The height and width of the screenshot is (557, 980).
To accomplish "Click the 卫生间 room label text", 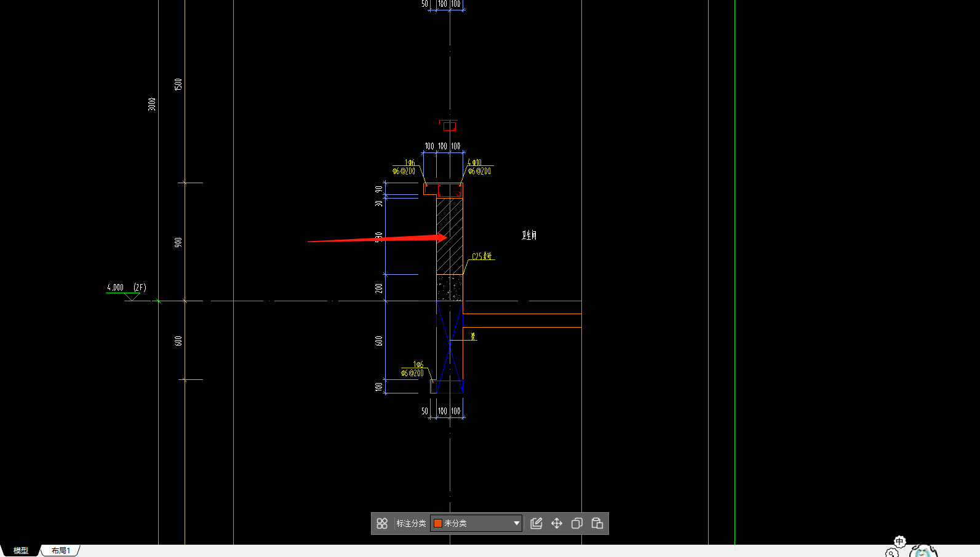I will tap(529, 235).
